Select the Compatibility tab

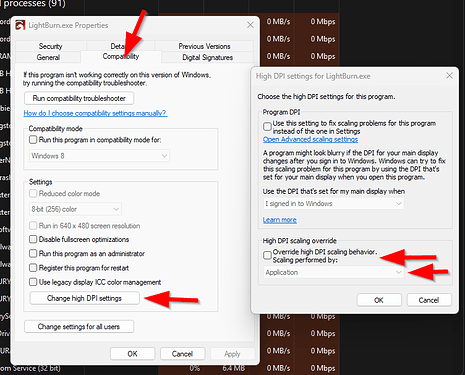coord(121,56)
